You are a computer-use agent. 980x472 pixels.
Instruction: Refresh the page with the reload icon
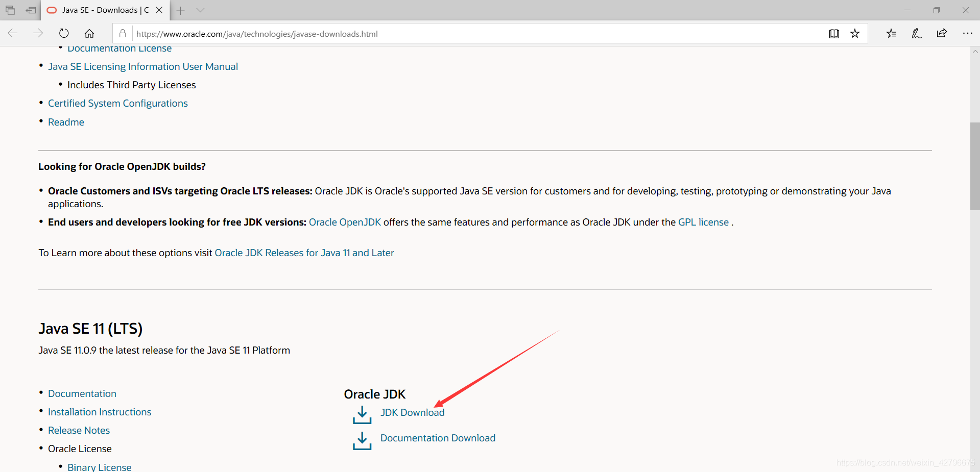point(64,34)
